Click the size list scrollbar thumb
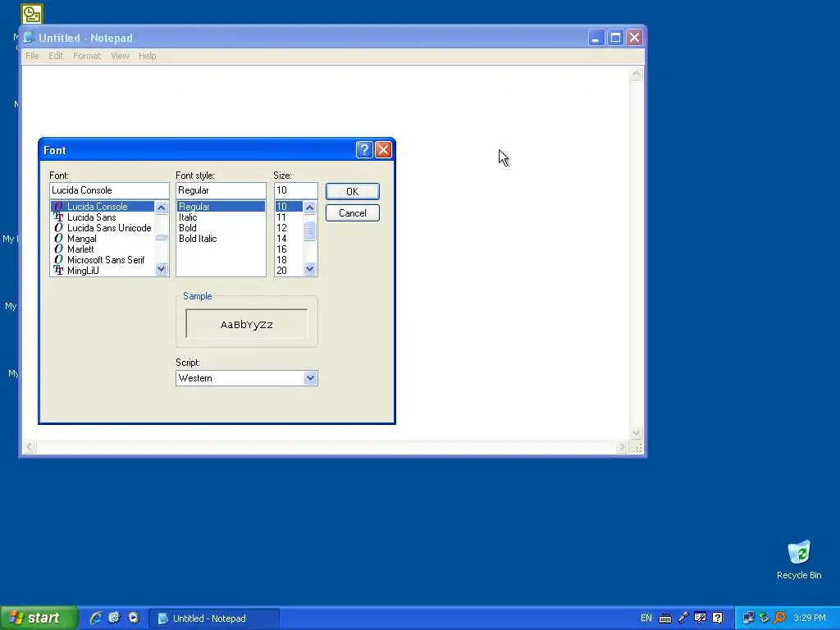Image resolution: width=840 pixels, height=630 pixels. pyautogui.click(x=309, y=231)
